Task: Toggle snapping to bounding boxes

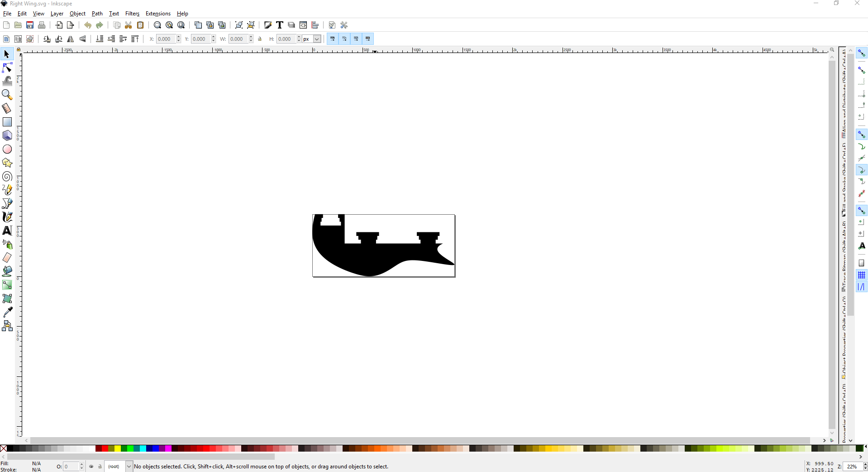Action: pyautogui.click(x=861, y=70)
